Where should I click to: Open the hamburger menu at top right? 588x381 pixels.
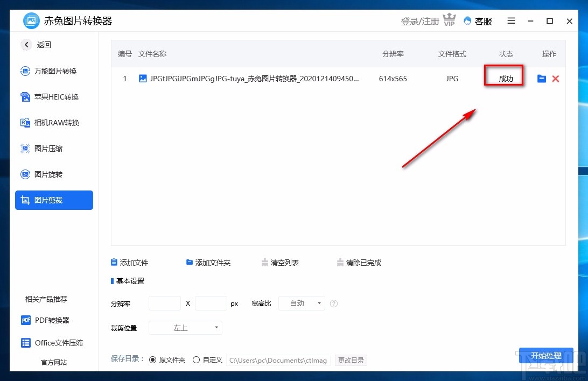pyautogui.click(x=511, y=21)
